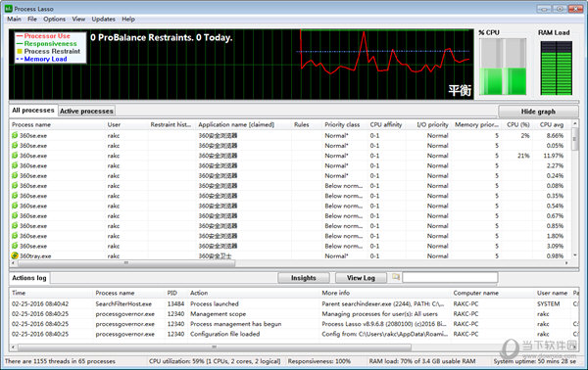Open the Insights button
This screenshot has height=370, width=588.
304,278
